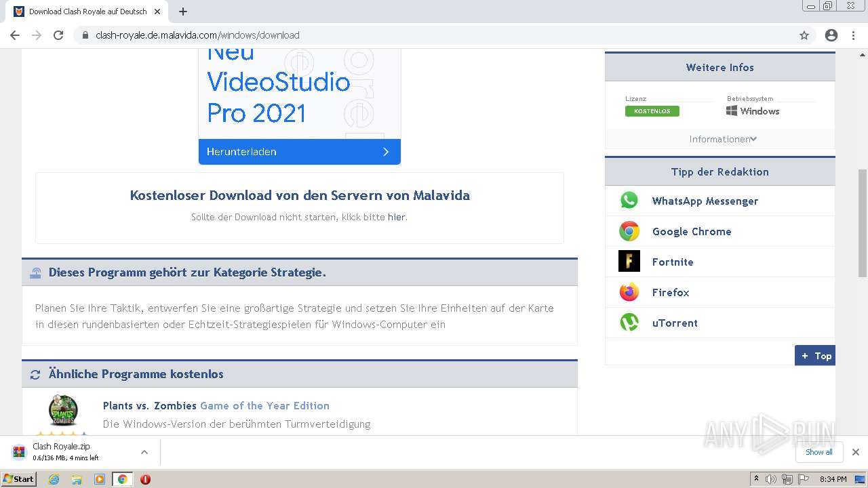Click the Top button
Viewport: 868px width, 488px height.
815,356
